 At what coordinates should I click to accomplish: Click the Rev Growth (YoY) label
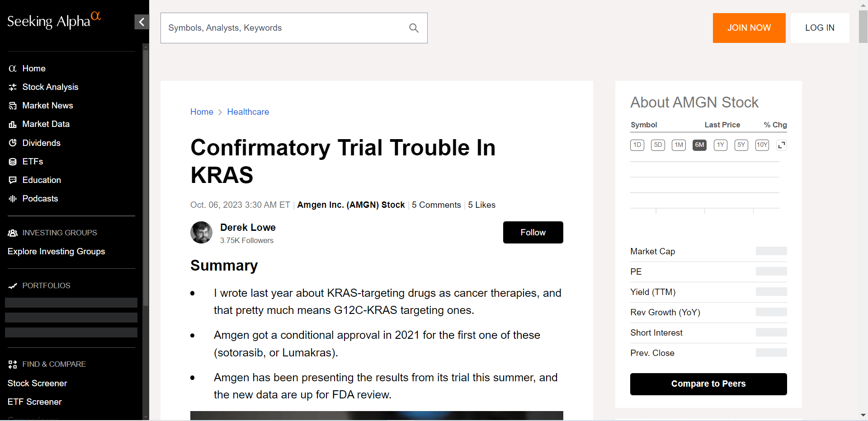point(665,313)
